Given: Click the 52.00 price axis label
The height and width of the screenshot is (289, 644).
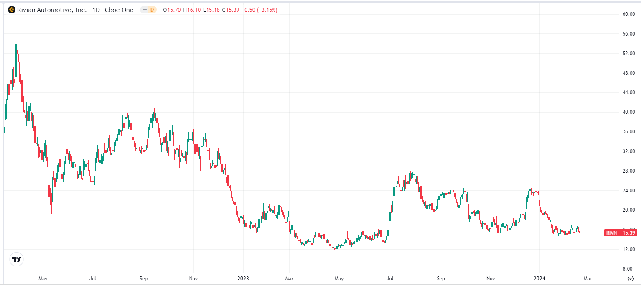Looking at the screenshot, I should click(629, 54).
